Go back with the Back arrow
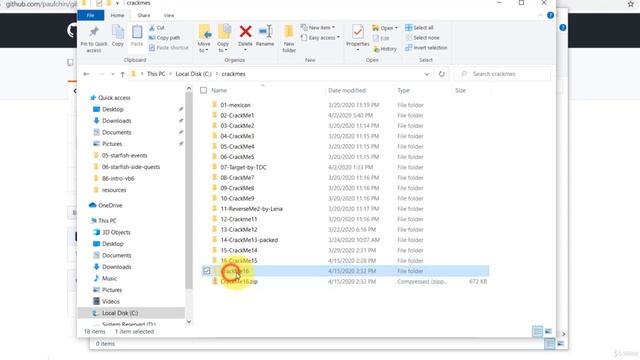The image size is (640, 360). (86, 74)
